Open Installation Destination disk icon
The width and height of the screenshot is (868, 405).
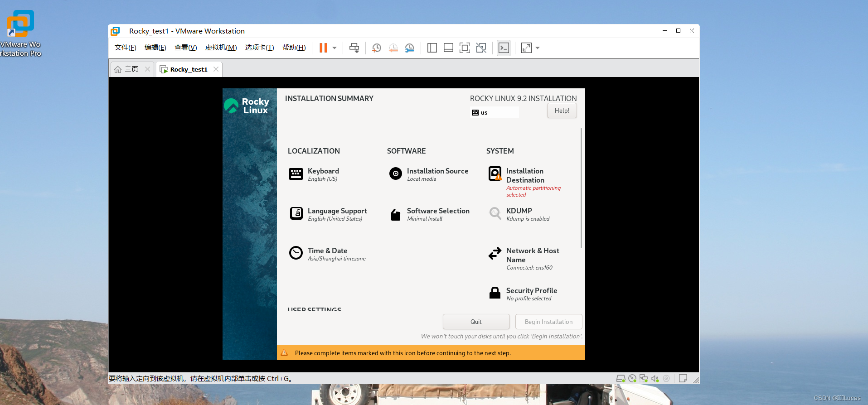point(495,174)
